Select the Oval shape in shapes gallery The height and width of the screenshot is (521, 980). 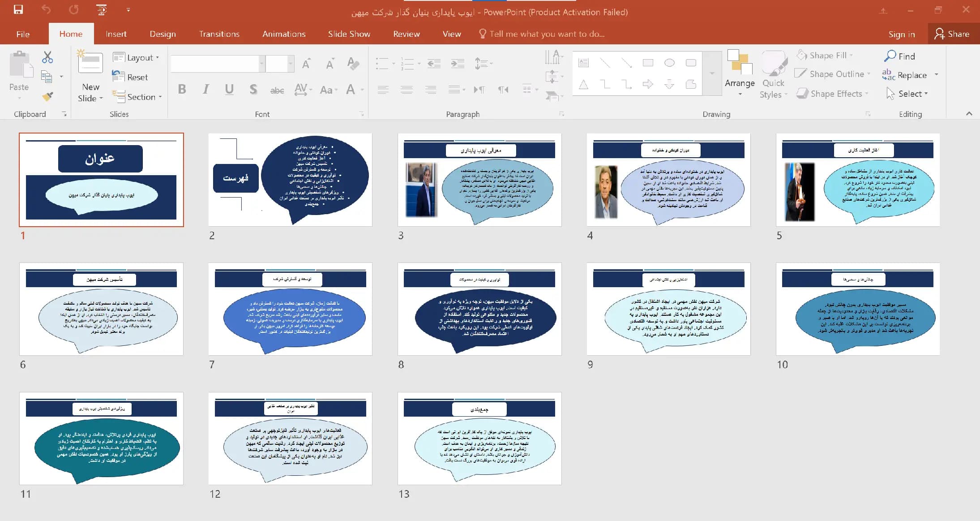pyautogui.click(x=669, y=63)
